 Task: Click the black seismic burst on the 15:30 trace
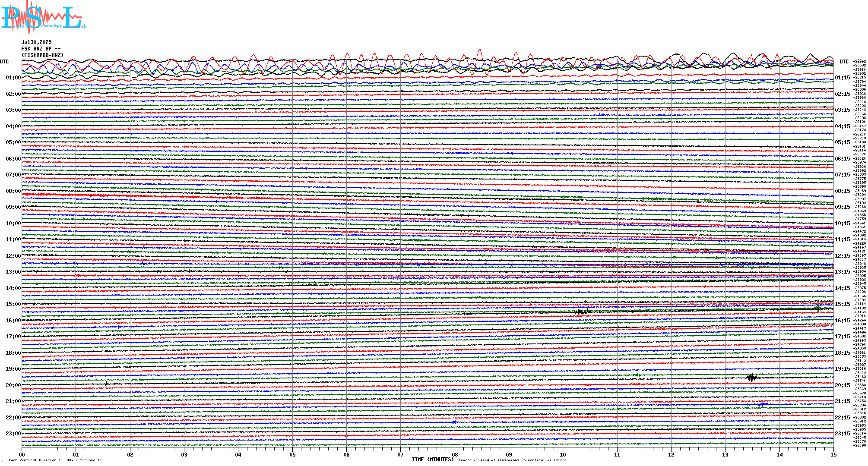(x=582, y=312)
